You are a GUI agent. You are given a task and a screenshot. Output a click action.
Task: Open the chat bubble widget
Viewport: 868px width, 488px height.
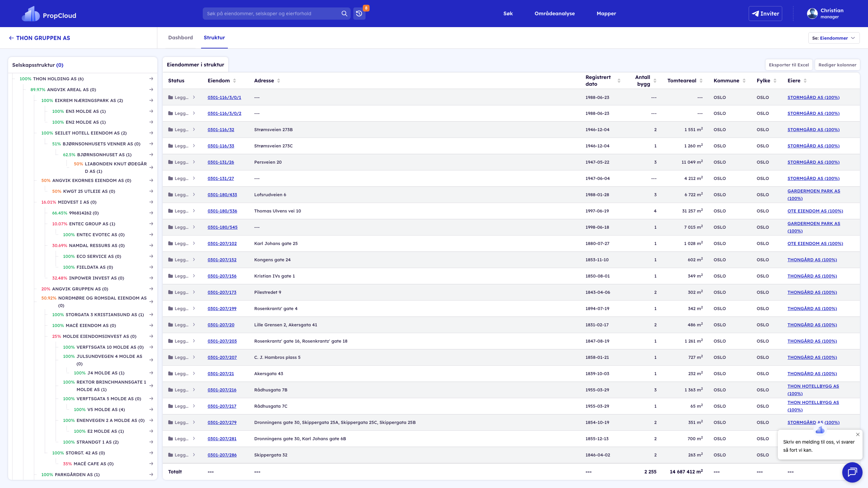coord(852,472)
